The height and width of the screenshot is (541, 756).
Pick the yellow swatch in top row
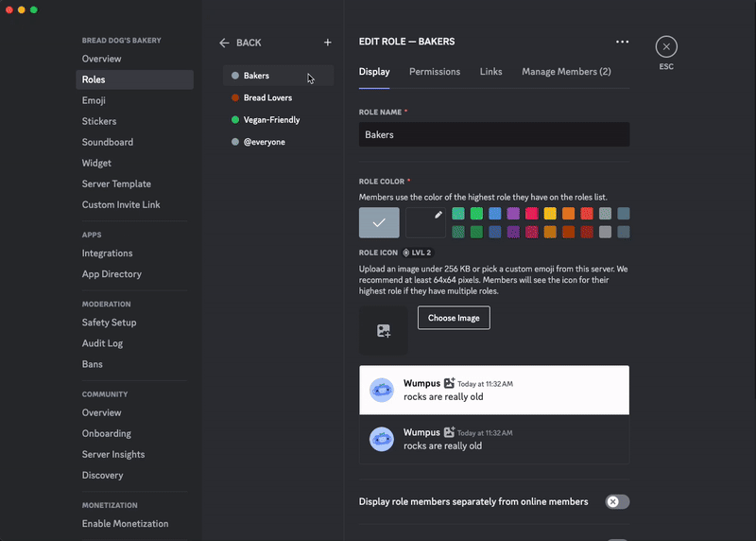pyautogui.click(x=550, y=214)
